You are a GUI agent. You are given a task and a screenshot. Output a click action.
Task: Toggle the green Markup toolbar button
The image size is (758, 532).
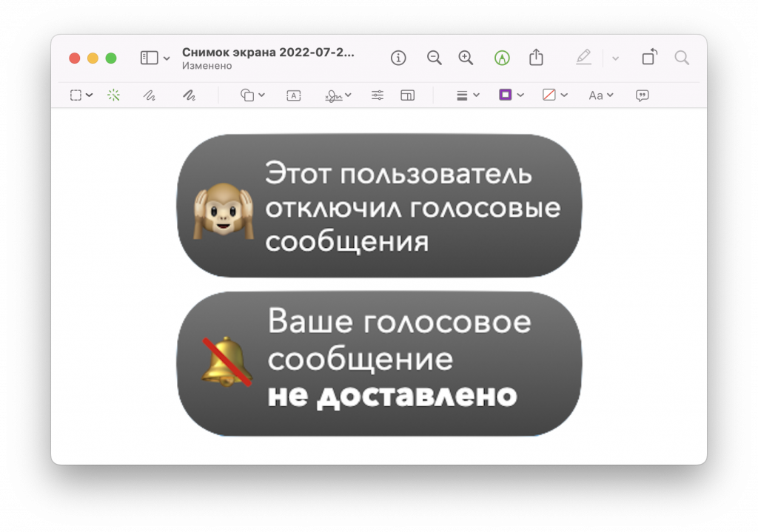pos(502,58)
